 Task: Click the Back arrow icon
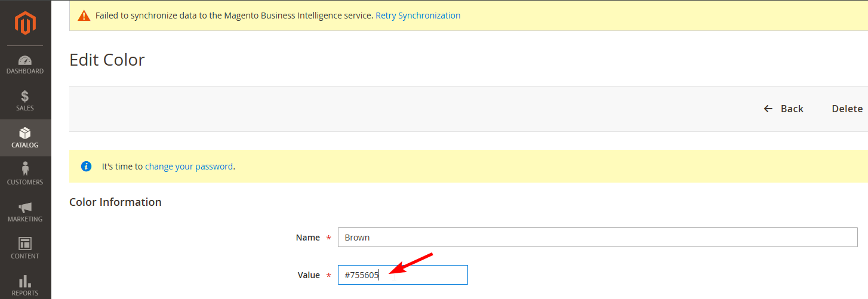coord(768,109)
